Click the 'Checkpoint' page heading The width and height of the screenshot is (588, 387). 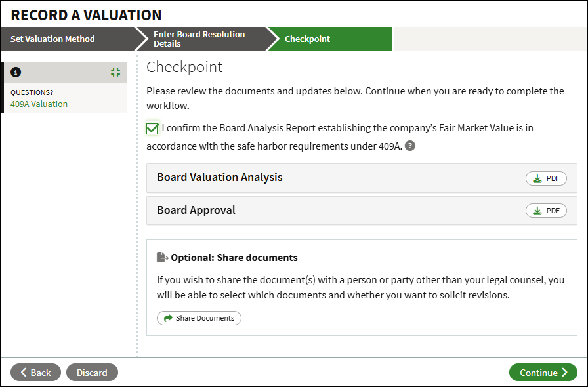[x=184, y=67]
